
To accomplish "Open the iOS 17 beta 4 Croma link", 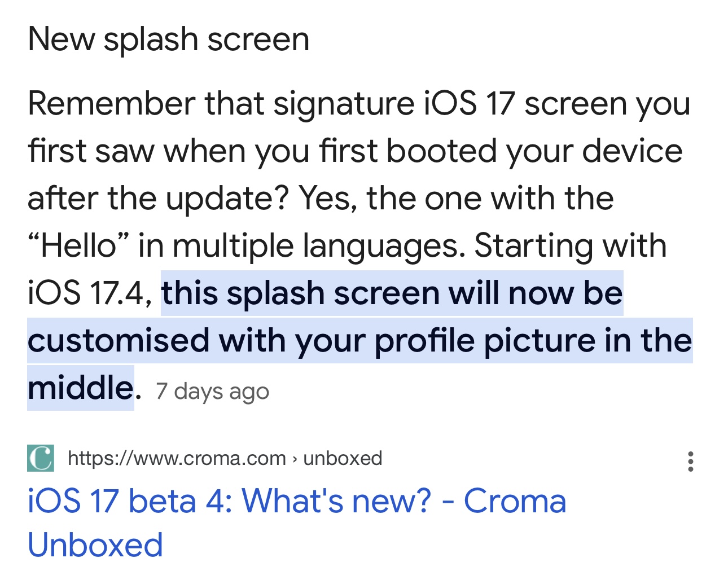I will (296, 523).
